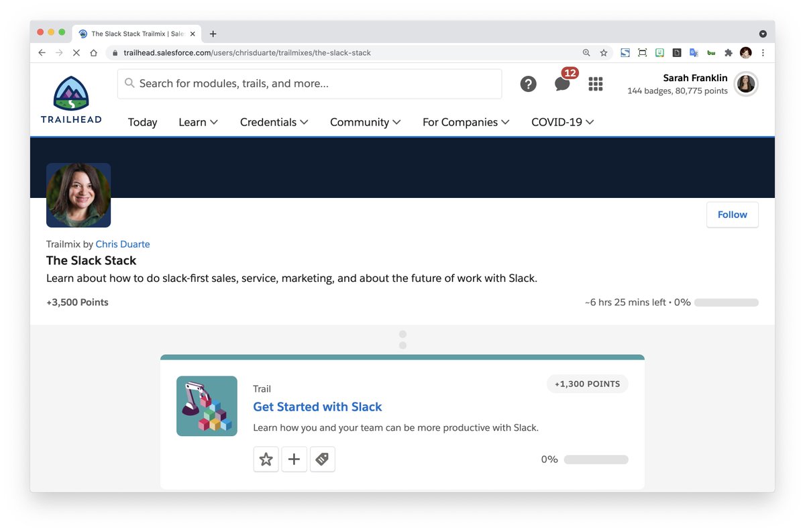
Task: Open tags for Get Started with Slack
Action: pyautogui.click(x=322, y=460)
